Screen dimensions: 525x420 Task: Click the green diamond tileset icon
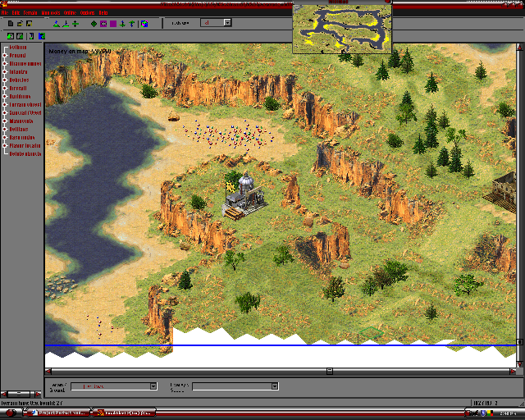coord(94,24)
